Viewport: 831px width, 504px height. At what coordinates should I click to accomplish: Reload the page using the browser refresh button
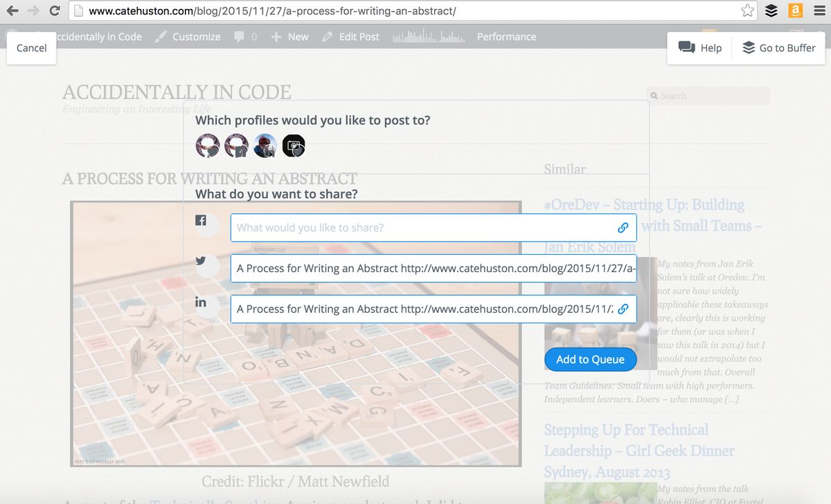pyautogui.click(x=55, y=11)
